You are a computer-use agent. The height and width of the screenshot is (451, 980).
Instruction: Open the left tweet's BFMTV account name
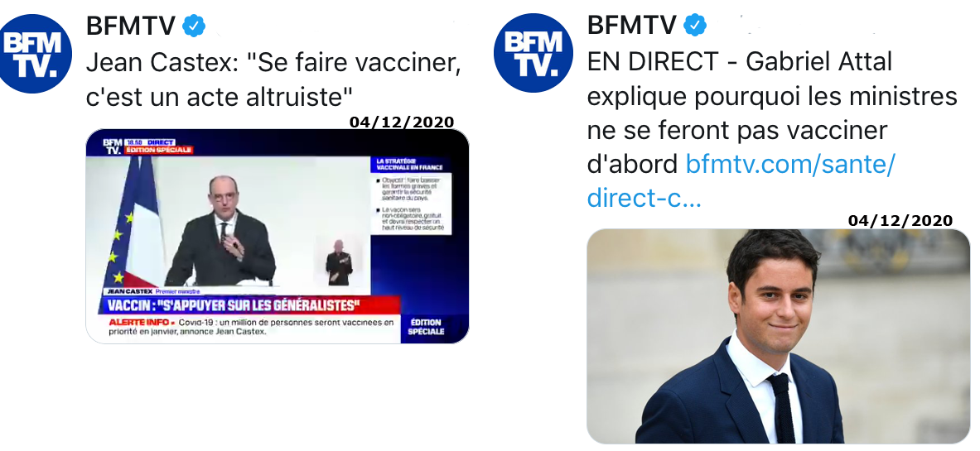click(130, 26)
